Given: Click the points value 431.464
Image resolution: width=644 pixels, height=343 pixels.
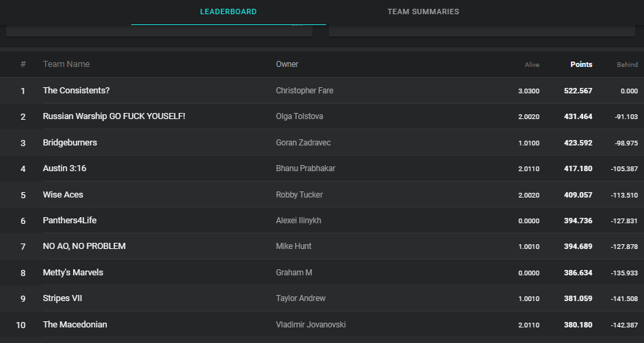Looking at the screenshot, I should pyautogui.click(x=578, y=116).
